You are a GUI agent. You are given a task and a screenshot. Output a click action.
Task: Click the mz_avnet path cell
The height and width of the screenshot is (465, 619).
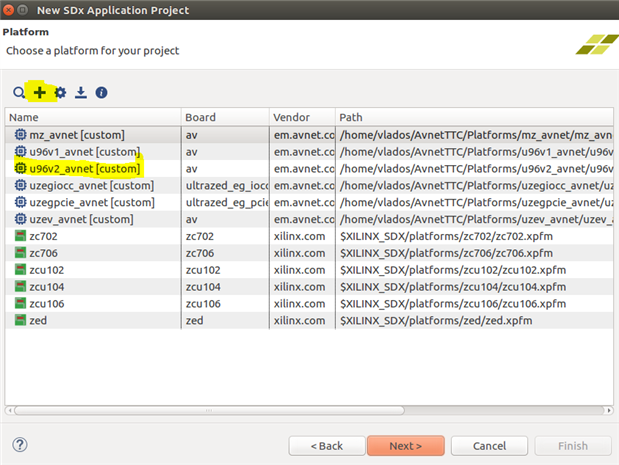click(x=475, y=135)
